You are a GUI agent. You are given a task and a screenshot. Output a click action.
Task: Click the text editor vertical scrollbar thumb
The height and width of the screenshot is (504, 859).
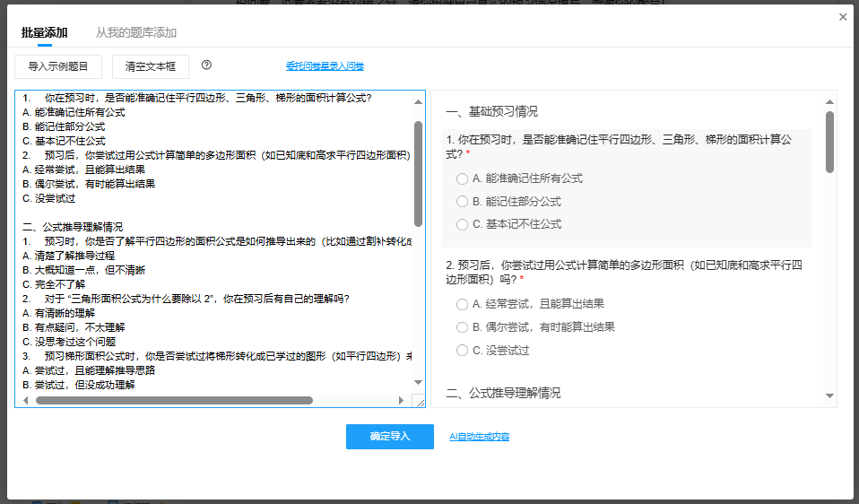[419, 174]
